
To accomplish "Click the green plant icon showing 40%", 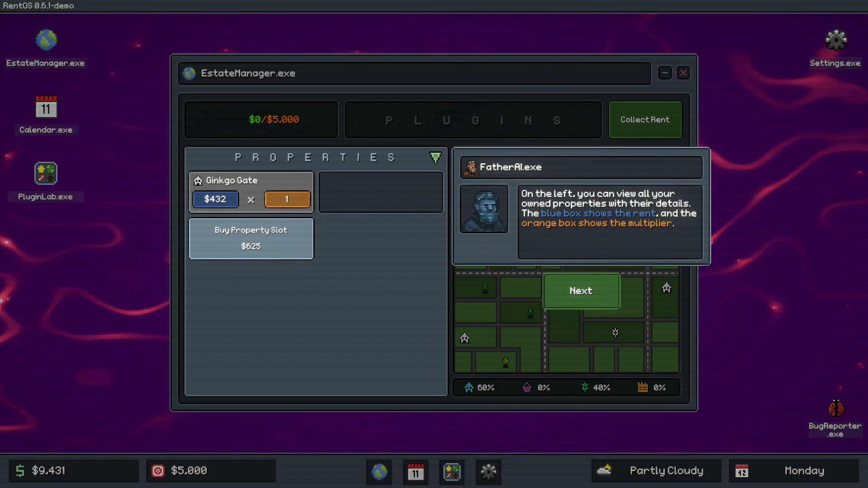I will (x=585, y=387).
